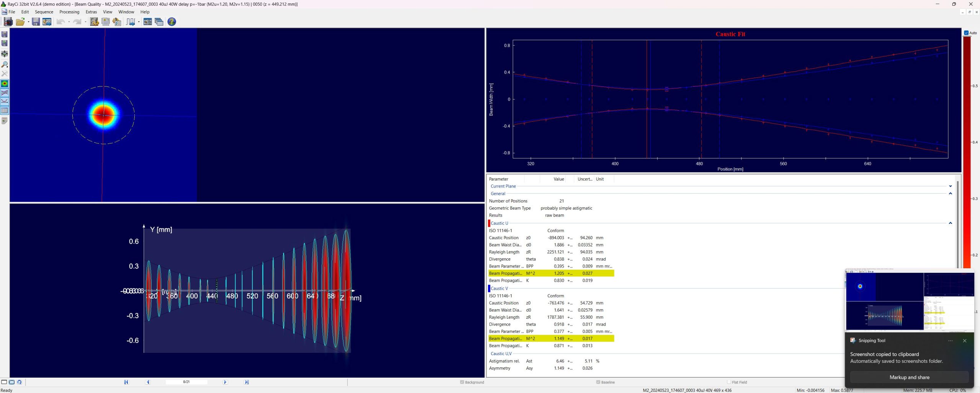
Task: Click the floppy disk Save icon
Action: click(36, 22)
